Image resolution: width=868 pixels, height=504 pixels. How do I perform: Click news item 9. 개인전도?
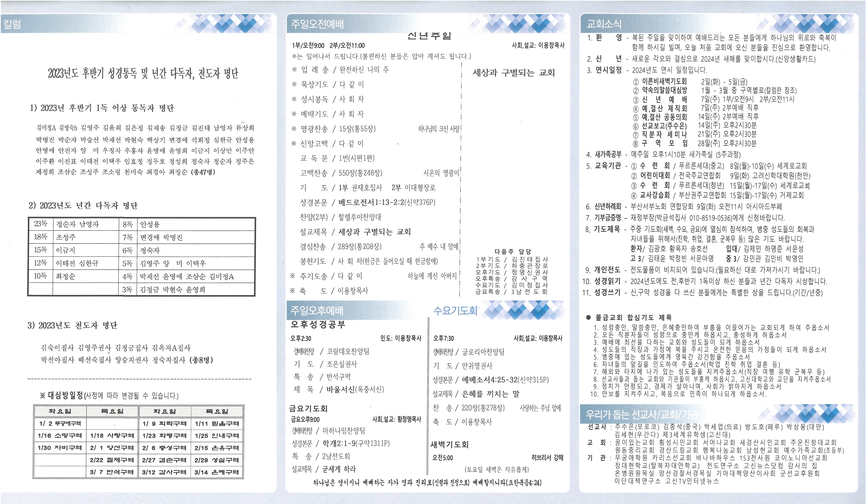click(x=703, y=270)
